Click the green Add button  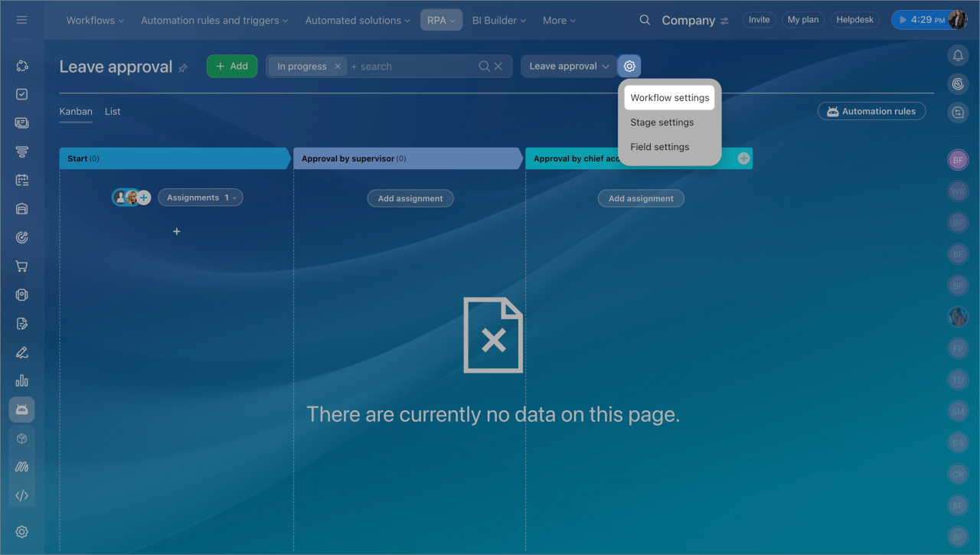click(x=232, y=67)
